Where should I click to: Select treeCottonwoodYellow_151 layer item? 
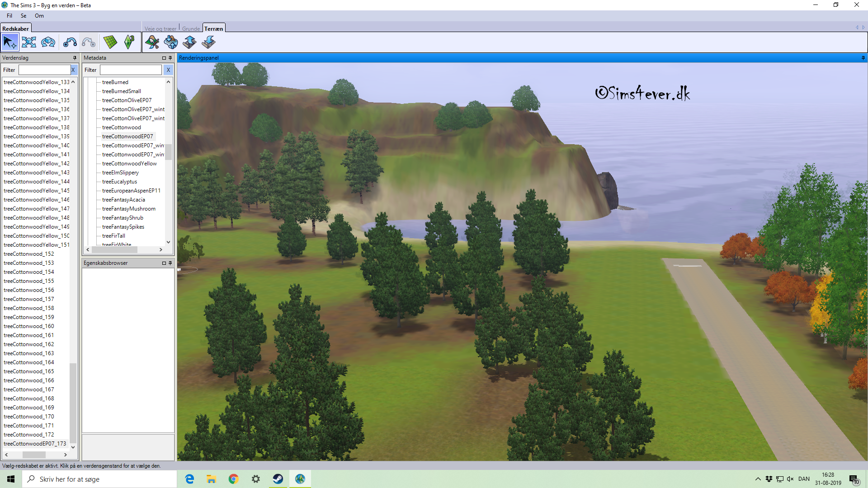point(37,245)
